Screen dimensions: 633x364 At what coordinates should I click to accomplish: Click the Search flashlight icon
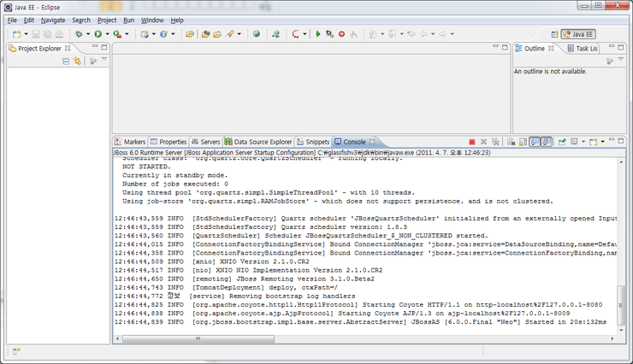pyautogui.click(x=230, y=34)
